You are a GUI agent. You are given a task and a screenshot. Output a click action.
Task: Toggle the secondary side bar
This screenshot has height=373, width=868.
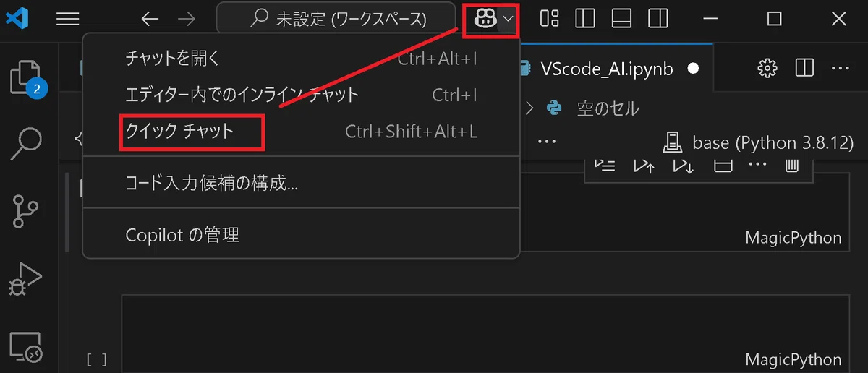tap(658, 20)
